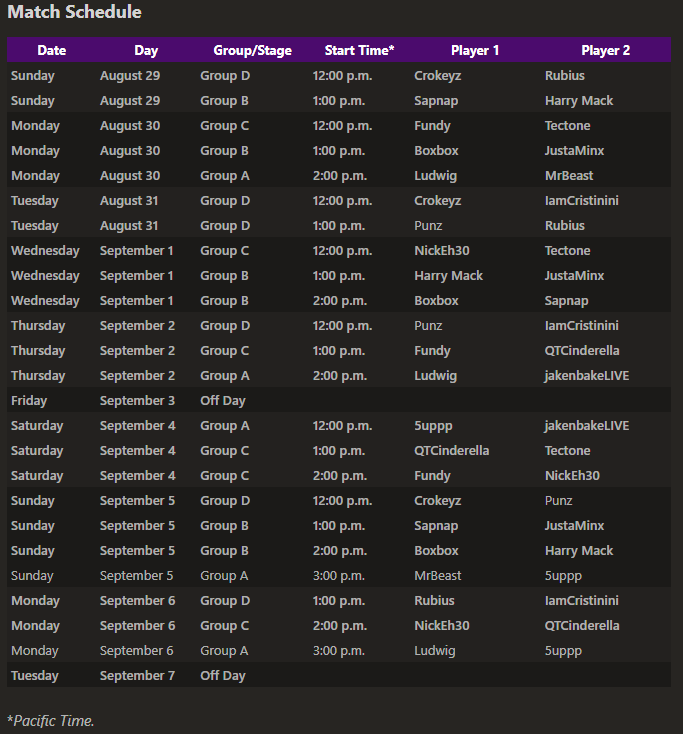This screenshot has width=683, height=734.
Task: Select jakenbakeLIVE in the September 2 row
Action: 587,375
